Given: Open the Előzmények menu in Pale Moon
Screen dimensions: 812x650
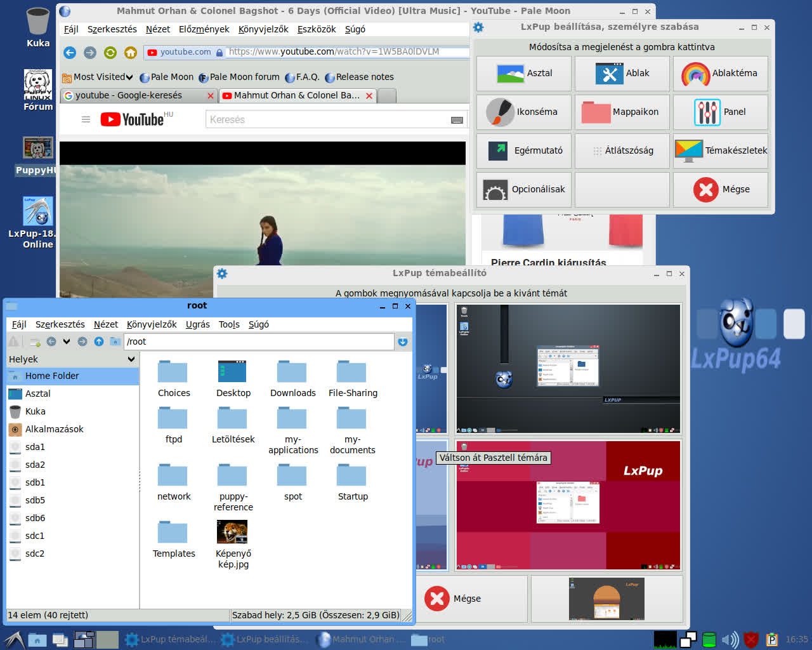Looking at the screenshot, I should (x=204, y=29).
